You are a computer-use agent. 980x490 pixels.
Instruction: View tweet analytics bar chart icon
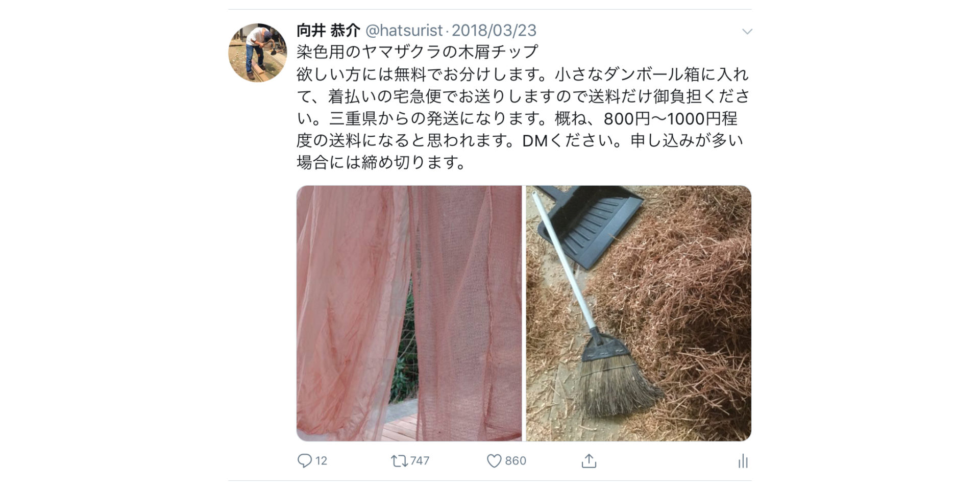pos(743,461)
